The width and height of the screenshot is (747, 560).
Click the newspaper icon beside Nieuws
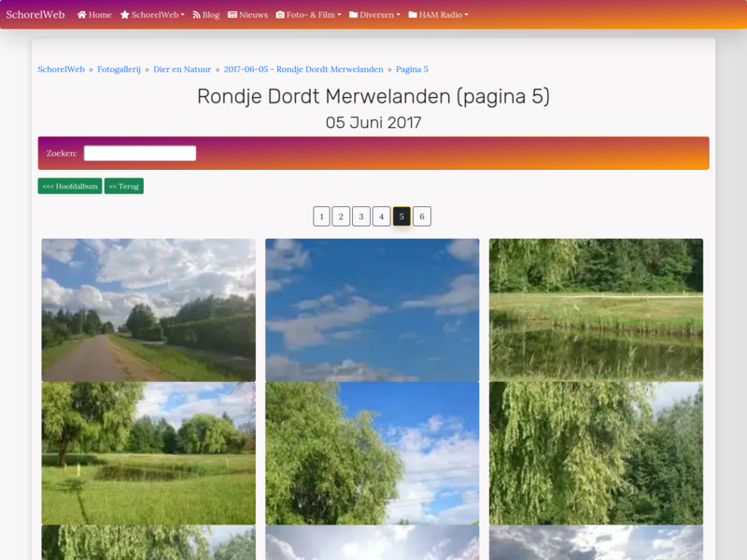(233, 15)
